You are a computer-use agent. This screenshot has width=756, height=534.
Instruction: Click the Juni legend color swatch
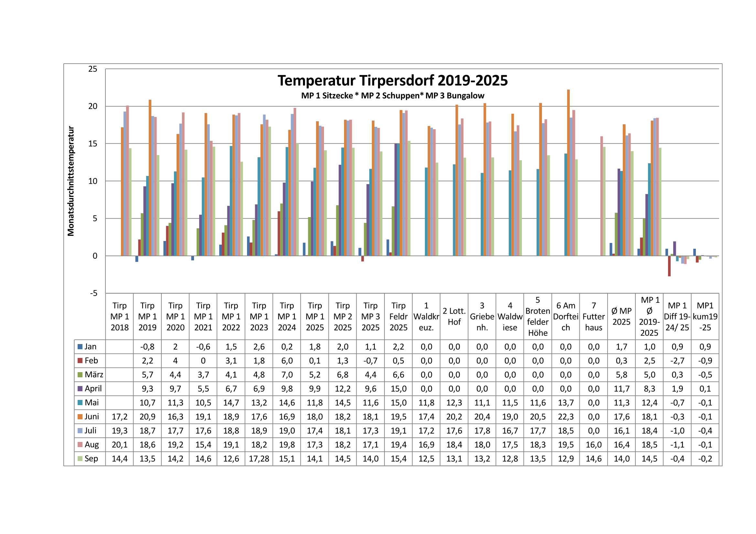[80, 416]
